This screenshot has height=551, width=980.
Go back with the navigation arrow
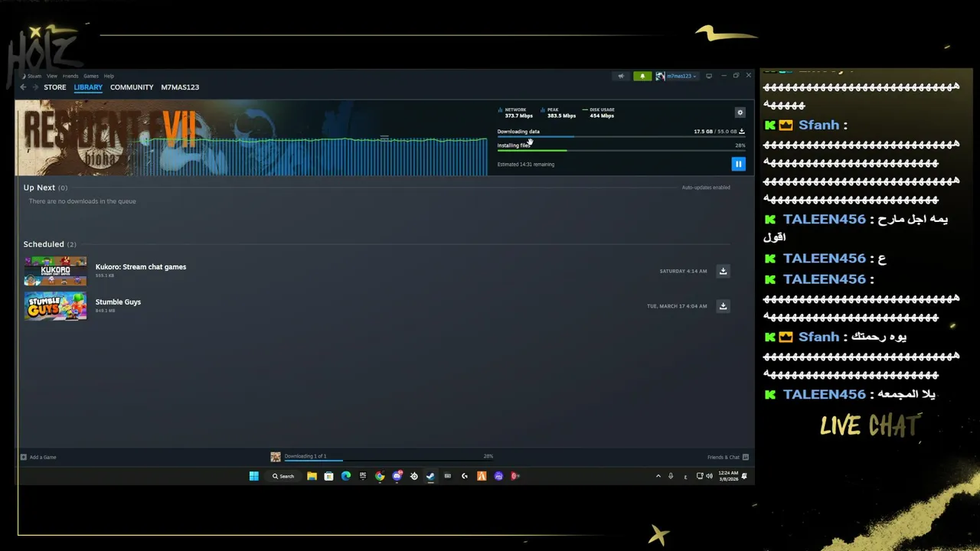(23, 87)
